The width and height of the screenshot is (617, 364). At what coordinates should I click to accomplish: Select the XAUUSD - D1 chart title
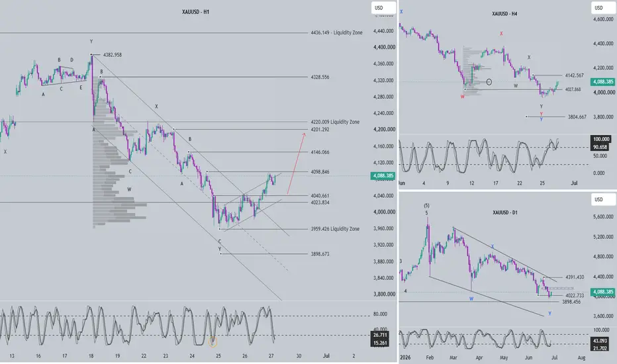click(x=505, y=212)
